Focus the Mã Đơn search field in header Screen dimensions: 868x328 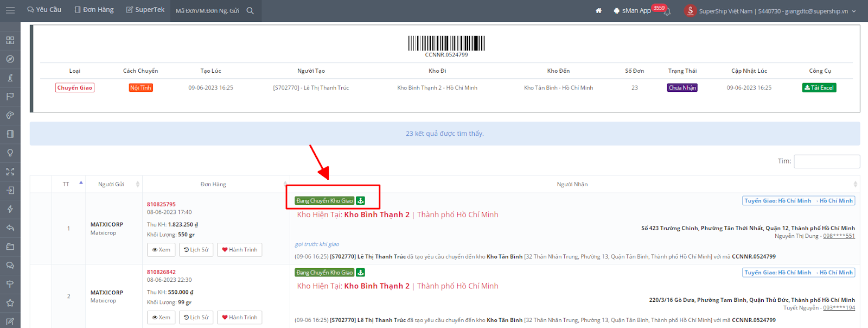[208, 11]
